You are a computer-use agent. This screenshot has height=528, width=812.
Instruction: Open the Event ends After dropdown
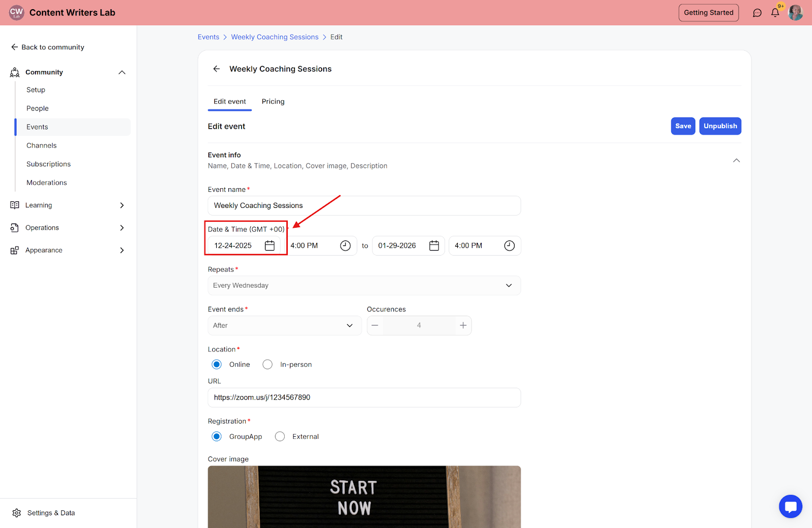285,326
